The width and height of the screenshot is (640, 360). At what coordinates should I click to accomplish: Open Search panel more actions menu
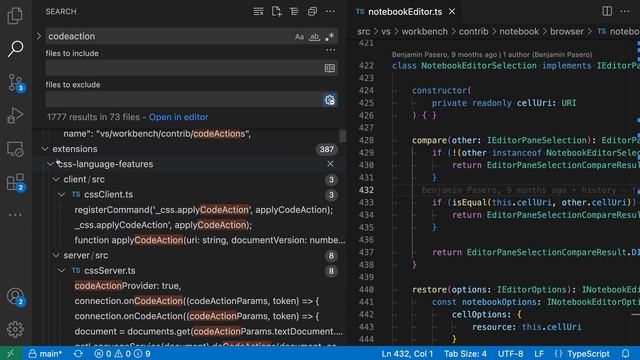(x=330, y=11)
